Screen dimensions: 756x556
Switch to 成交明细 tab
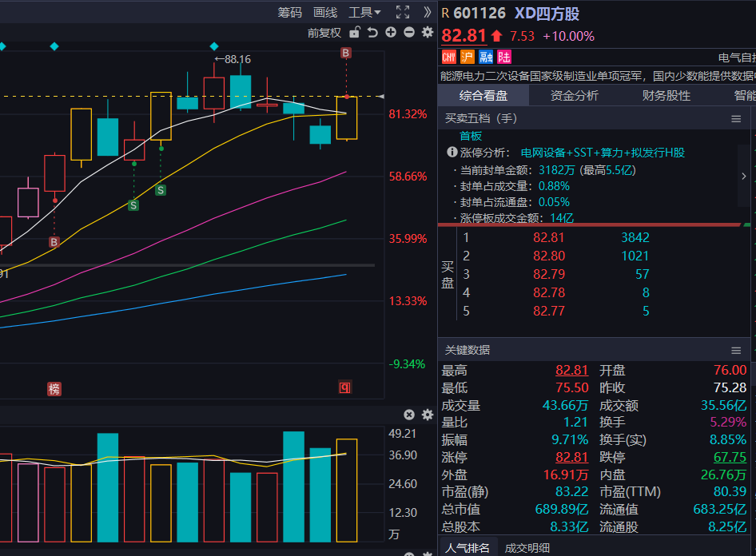(527, 548)
